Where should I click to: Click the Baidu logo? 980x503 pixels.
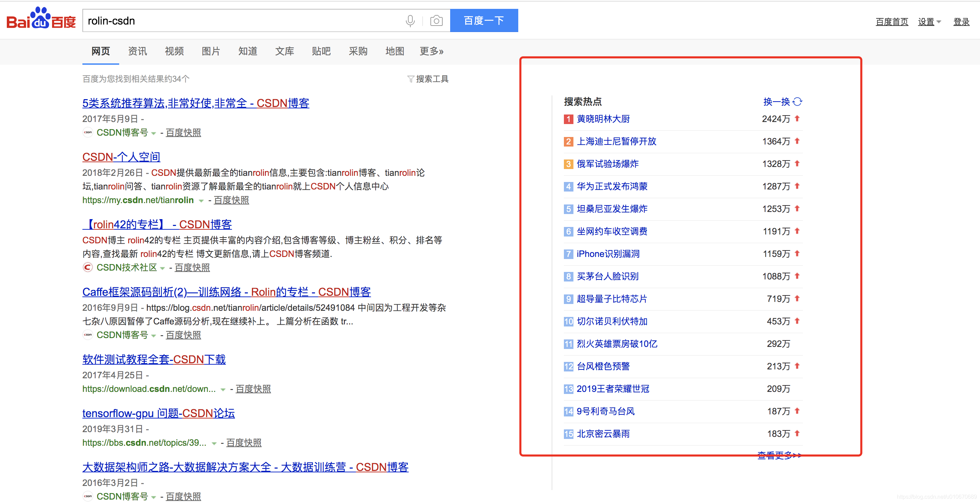coord(41,19)
